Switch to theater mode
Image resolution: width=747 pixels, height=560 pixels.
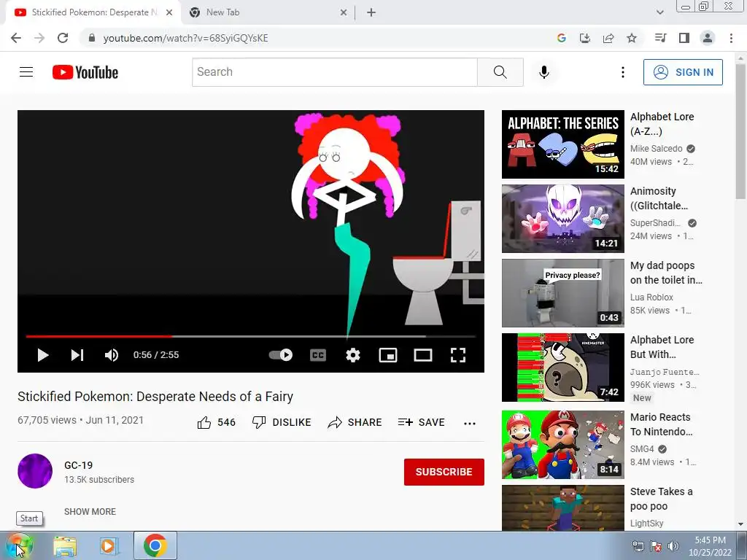423,355
